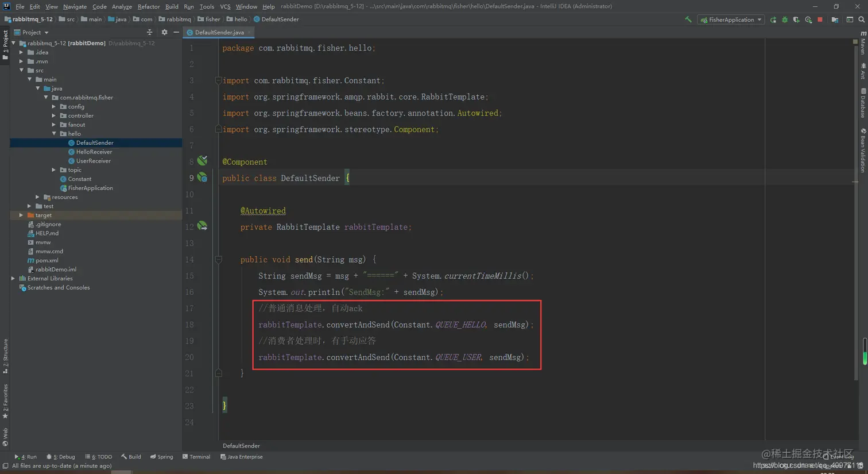Expand the fanout package
Screen dimensions: 868x474
(54, 125)
